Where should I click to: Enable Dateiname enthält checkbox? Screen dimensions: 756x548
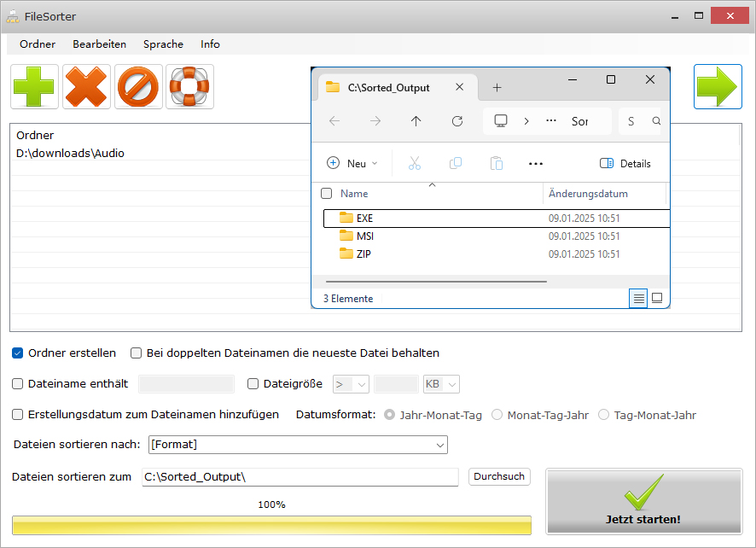point(17,384)
